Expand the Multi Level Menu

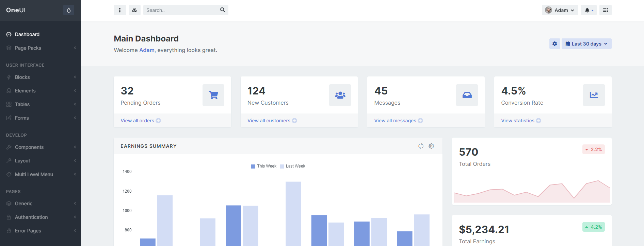(41, 174)
